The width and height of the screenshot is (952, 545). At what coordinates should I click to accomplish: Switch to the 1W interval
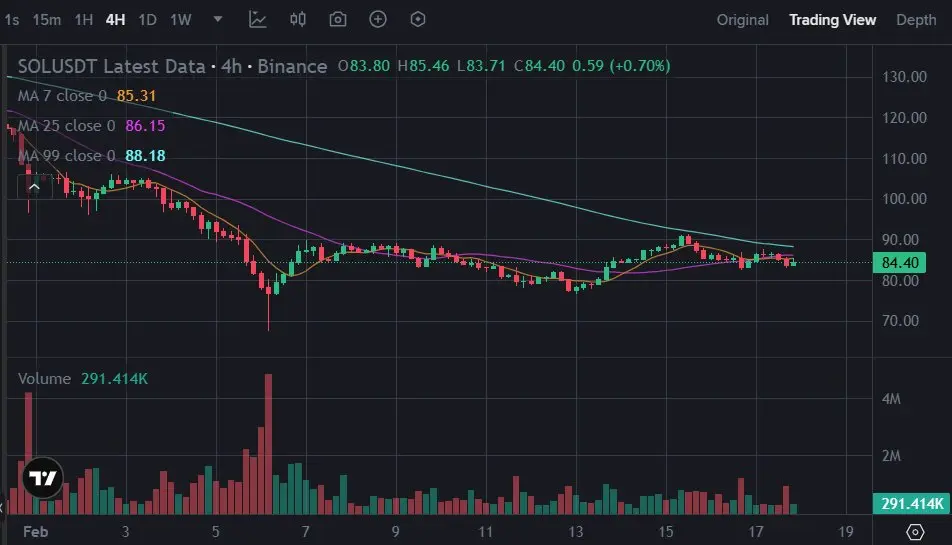coord(180,20)
